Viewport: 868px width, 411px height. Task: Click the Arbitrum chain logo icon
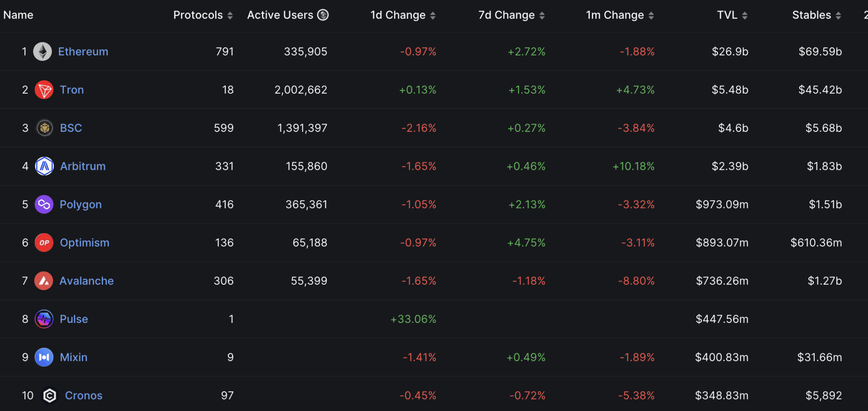[45, 166]
